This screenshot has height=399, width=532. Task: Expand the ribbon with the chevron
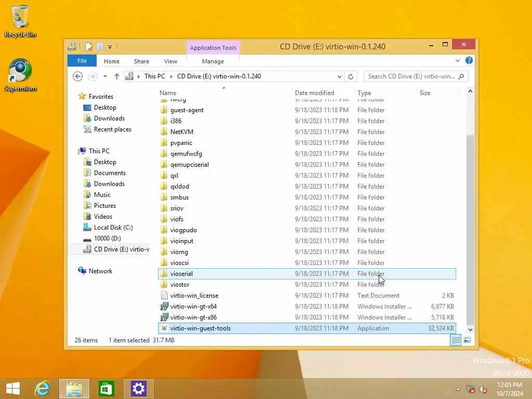[x=458, y=60]
